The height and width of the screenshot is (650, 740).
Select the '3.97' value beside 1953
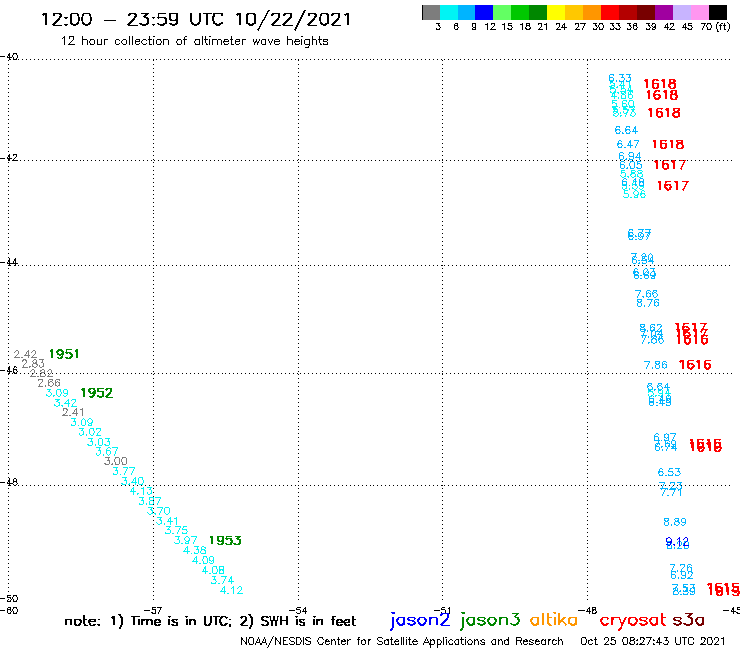click(x=185, y=540)
